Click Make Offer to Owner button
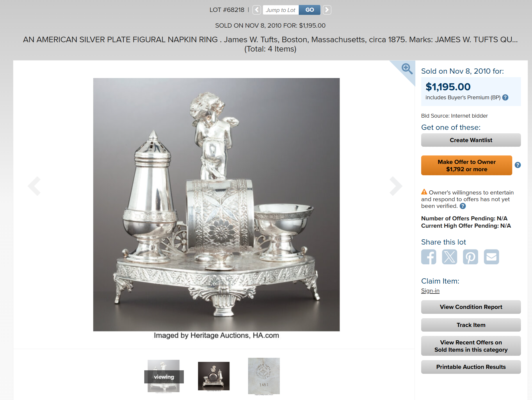The height and width of the screenshot is (400, 532). pyautogui.click(x=467, y=165)
